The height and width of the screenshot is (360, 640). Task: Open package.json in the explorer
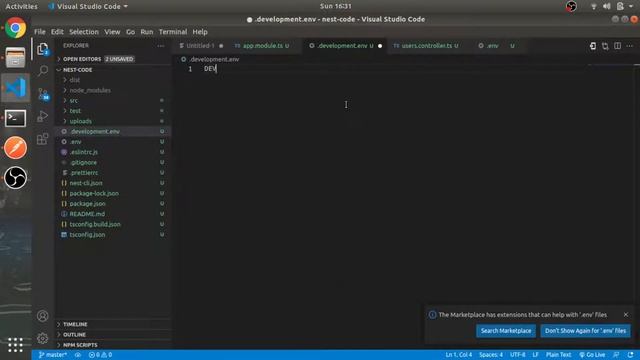113,204
